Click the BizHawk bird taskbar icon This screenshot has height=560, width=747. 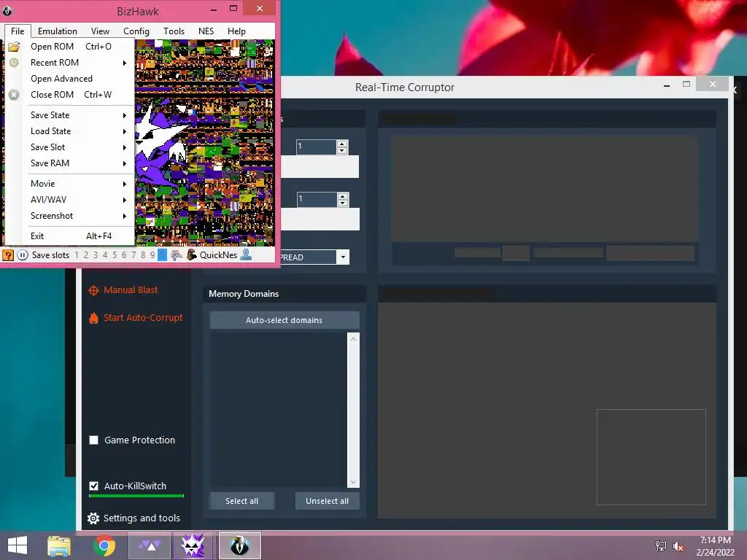tap(239, 545)
